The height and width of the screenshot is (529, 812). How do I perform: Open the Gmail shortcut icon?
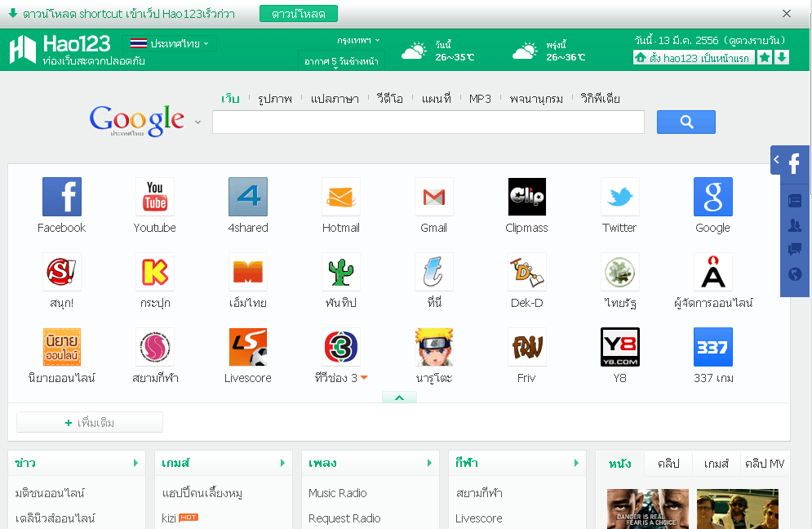tap(433, 196)
